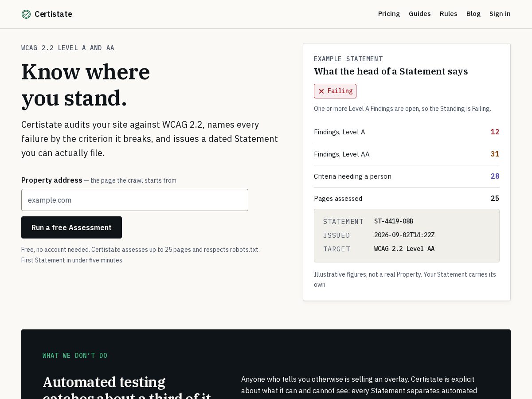
Task: Click the Level AA count 31
Action: [x=495, y=154]
